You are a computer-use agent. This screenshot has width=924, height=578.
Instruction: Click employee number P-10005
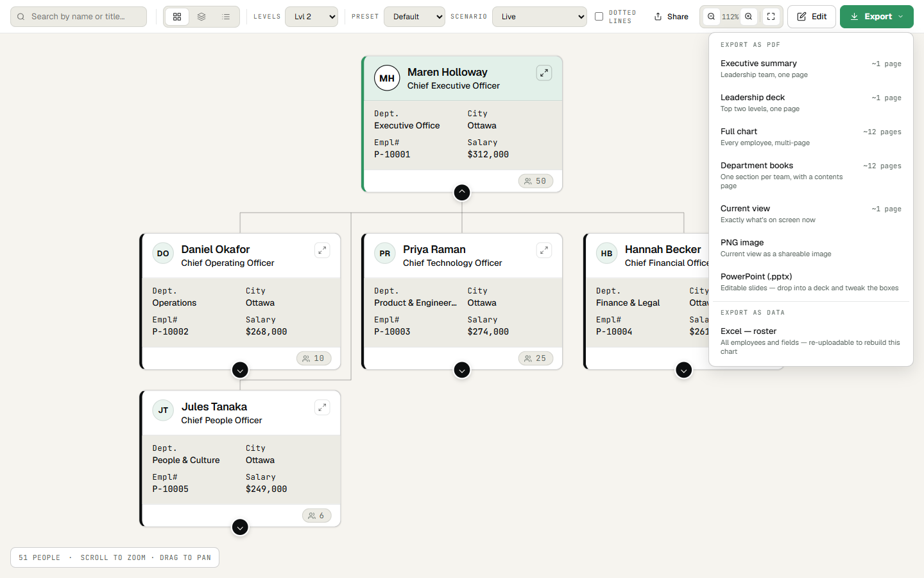(171, 489)
